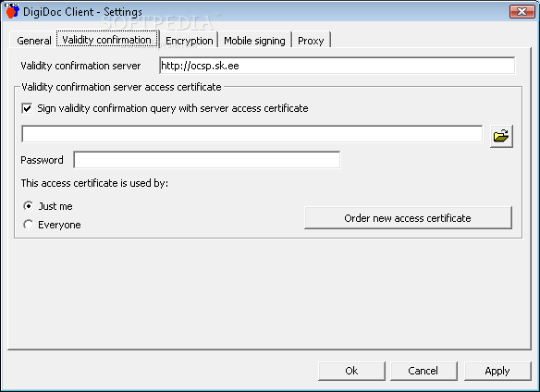Uncheck Sign validity confirmation query checkbox

pos(27,108)
